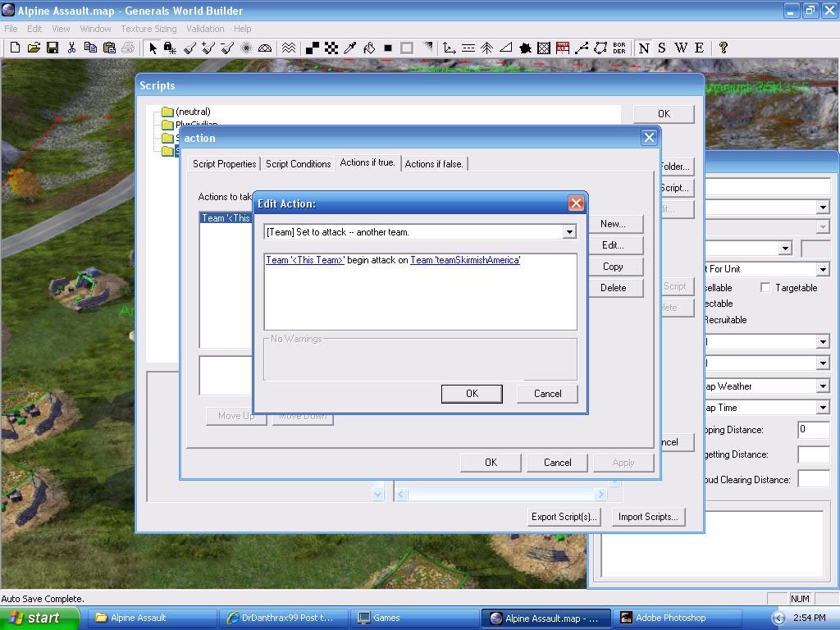Image resolution: width=840 pixels, height=630 pixels.
Task: Click the Team 'teamSkirmishAmerica' link
Action: pyautogui.click(x=465, y=260)
